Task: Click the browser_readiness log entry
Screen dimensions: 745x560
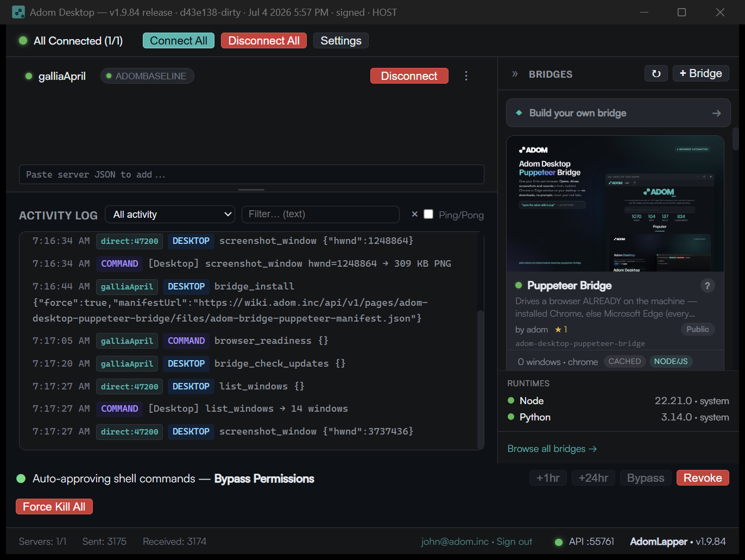Action: (x=248, y=341)
